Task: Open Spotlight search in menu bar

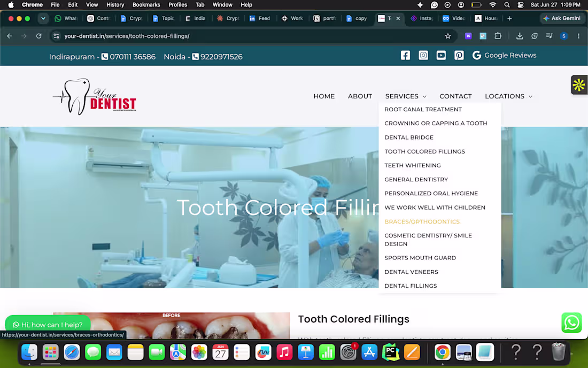Action: pyautogui.click(x=507, y=5)
